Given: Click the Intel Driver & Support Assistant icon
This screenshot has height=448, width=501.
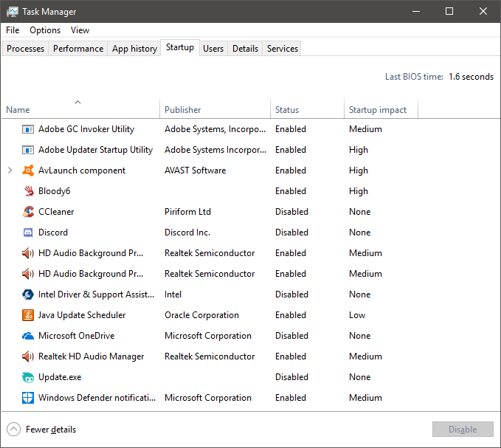Looking at the screenshot, I should (x=28, y=294).
